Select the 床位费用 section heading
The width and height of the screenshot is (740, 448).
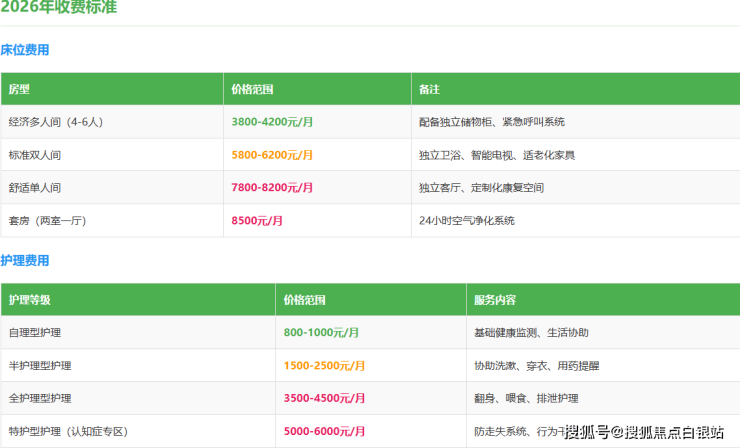(25, 49)
